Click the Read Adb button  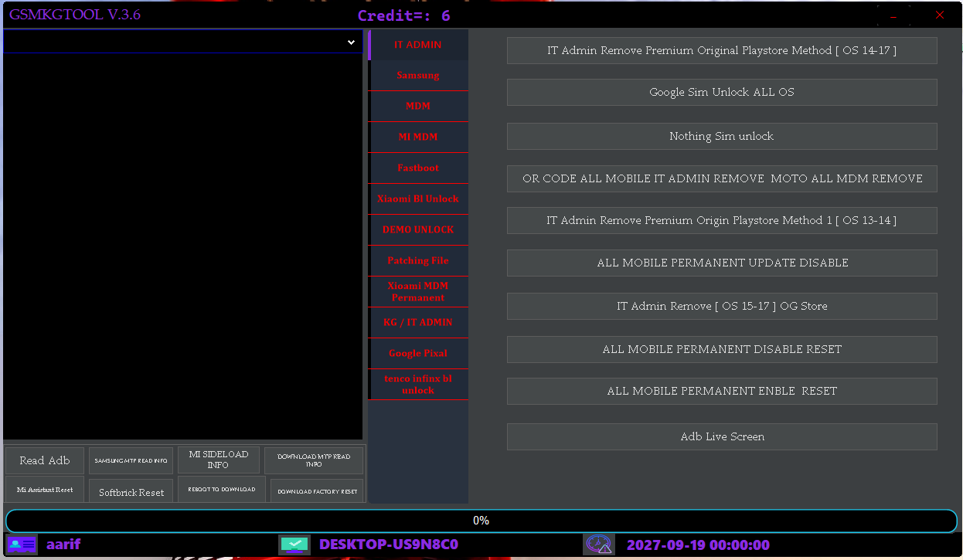click(x=45, y=460)
